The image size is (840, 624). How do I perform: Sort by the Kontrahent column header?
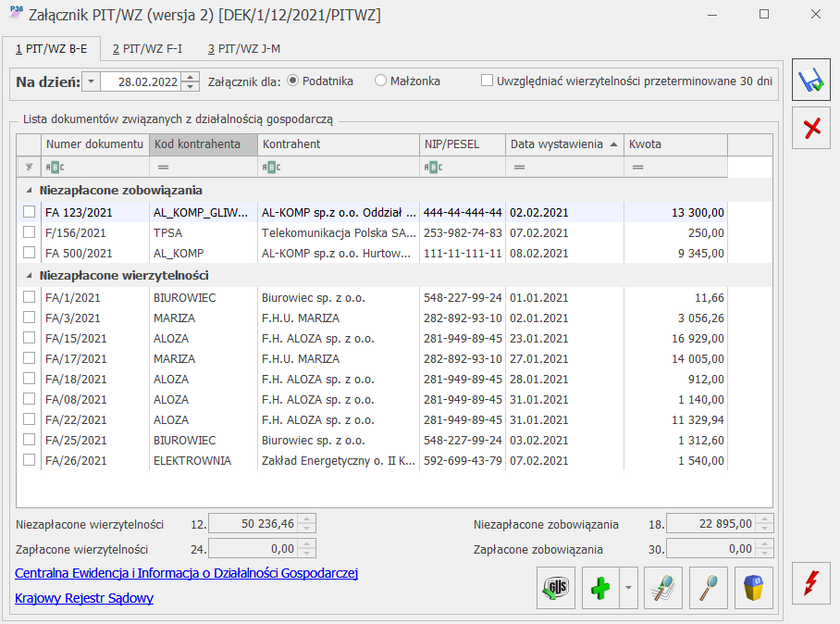(339, 144)
